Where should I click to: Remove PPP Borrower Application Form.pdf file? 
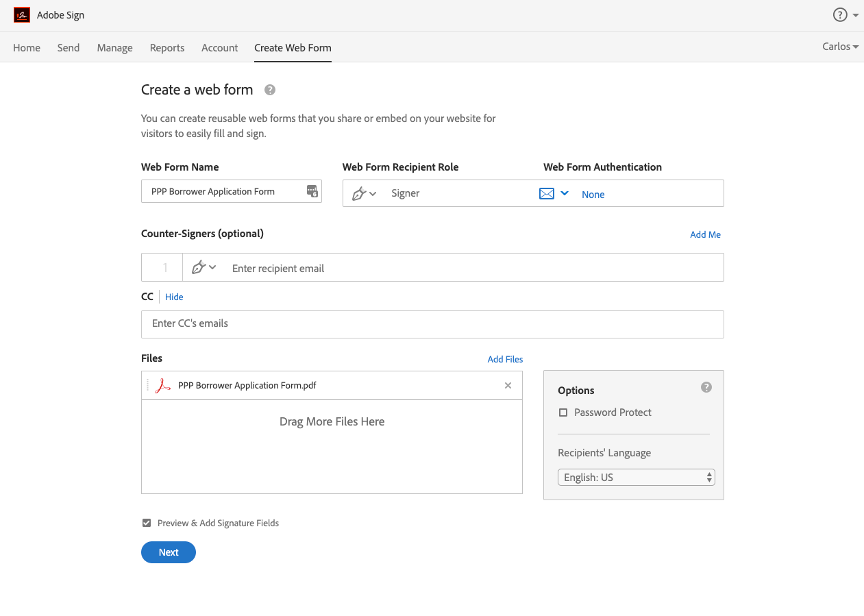click(x=508, y=386)
